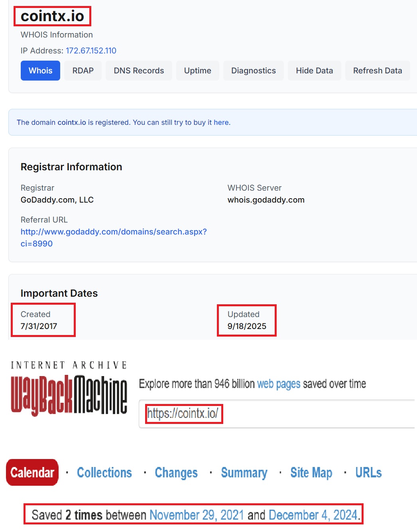Image resolution: width=417 pixels, height=532 pixels.
Task: Open the 'web pages' link
Action: (x=279, y=384)
